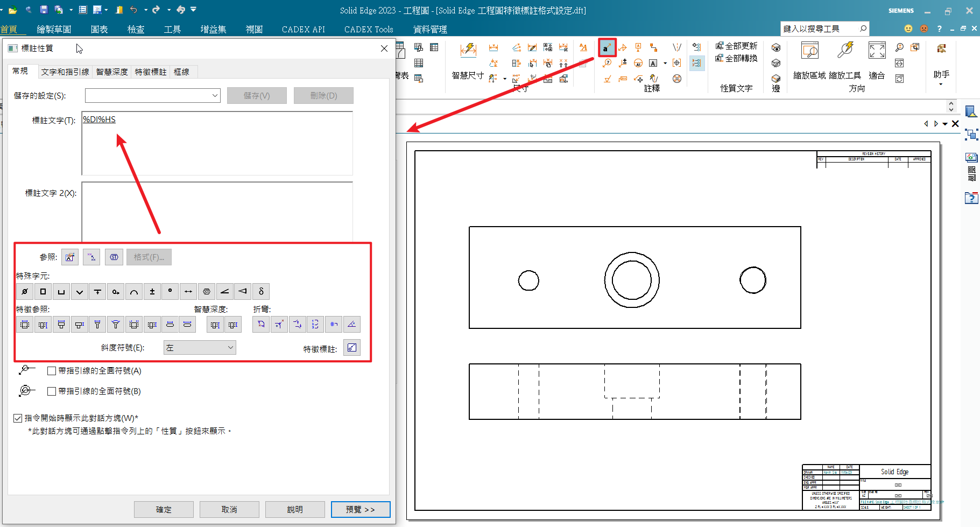Click in the callout text field
980x527 pixels.
(217, 143)
